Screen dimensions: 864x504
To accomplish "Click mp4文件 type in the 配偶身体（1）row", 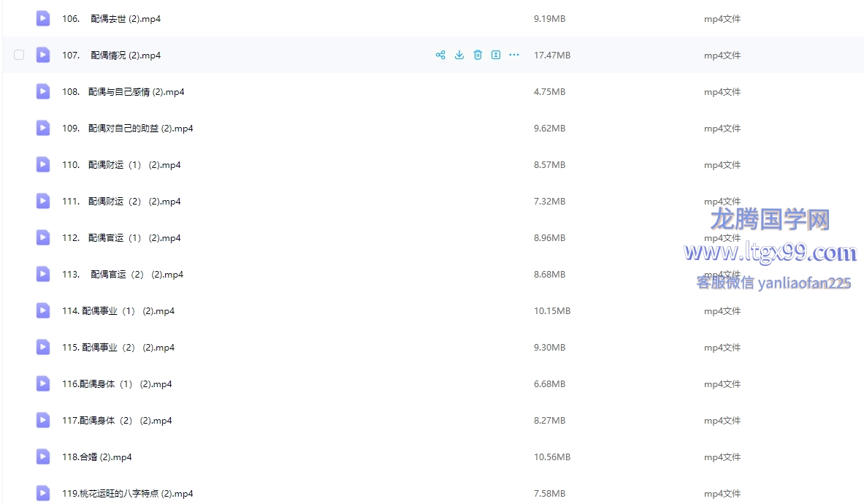I will pos(722,384).
